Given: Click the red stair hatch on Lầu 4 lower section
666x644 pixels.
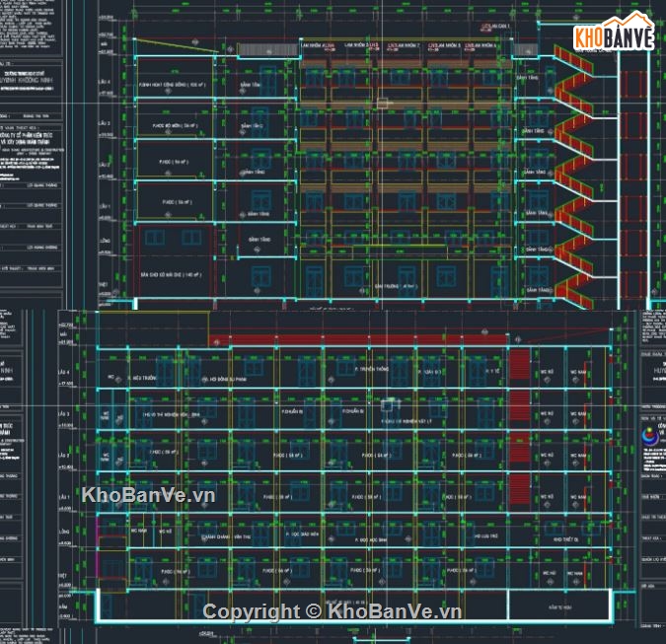Looking at the screenshot, I should [519, 364].
